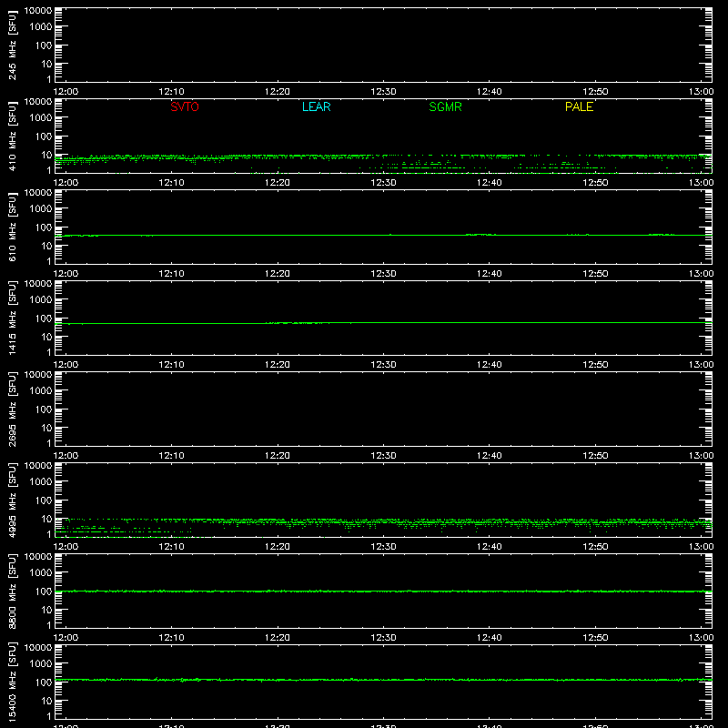Click the green flux trace in the 15400 MHz panel
This screenshot has width=728, height=728.
383,680
